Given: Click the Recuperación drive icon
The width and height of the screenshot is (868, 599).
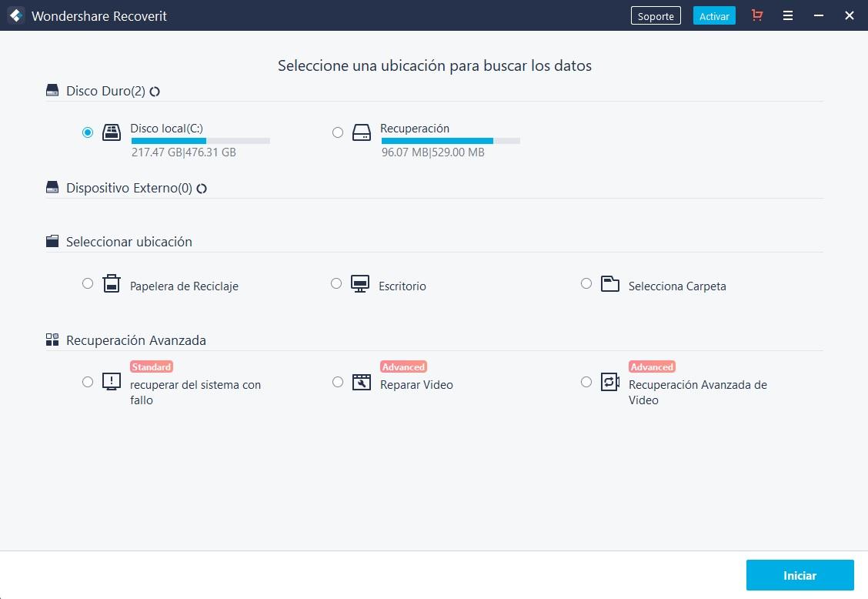Looking at the screenshot, I should pos(362,132).
